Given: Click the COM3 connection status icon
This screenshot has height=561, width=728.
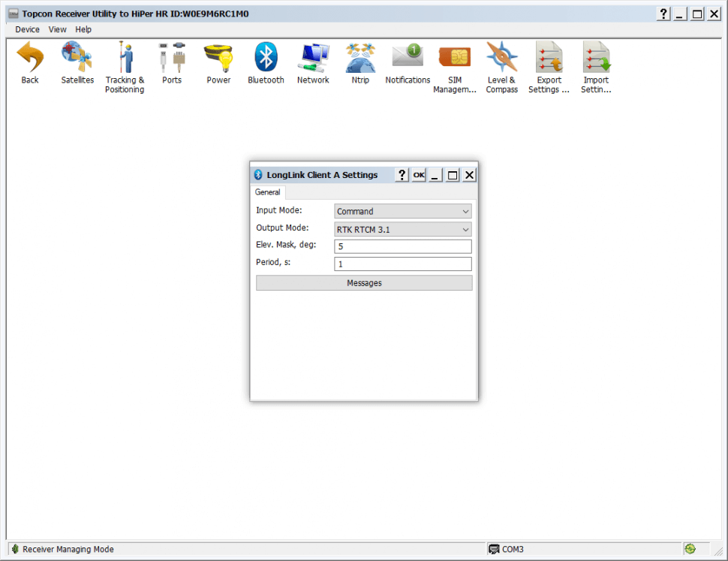Looking at the screenshot, I should (x=494, y=550).
